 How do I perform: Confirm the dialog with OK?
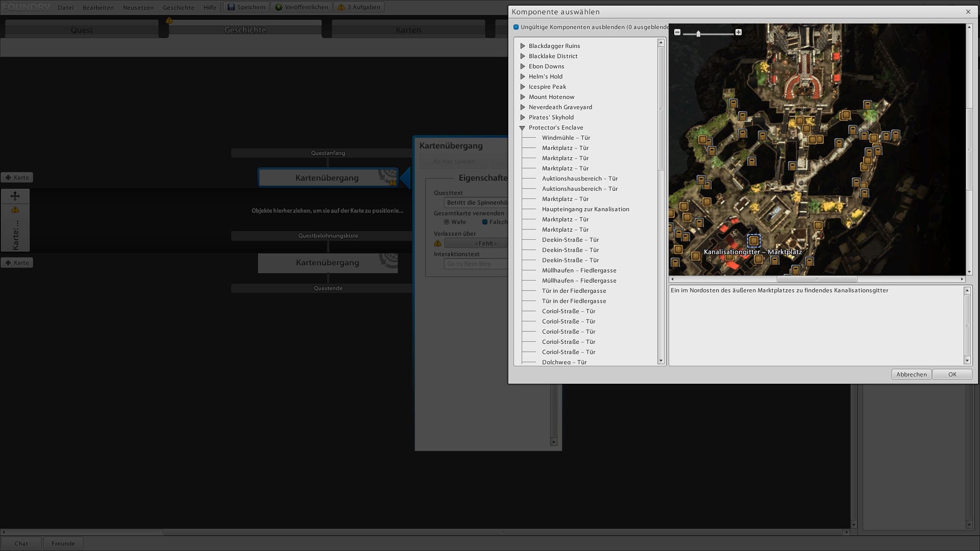(952, 374)
